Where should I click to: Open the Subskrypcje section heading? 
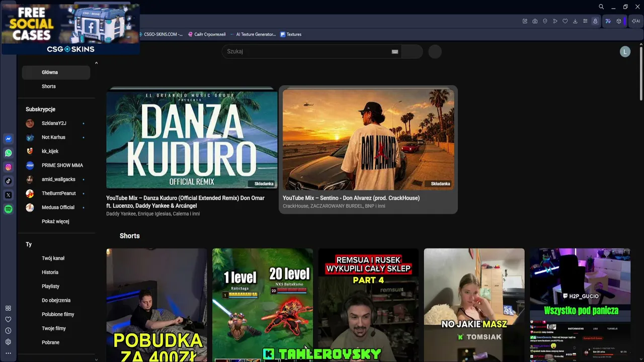coord(40,109)
